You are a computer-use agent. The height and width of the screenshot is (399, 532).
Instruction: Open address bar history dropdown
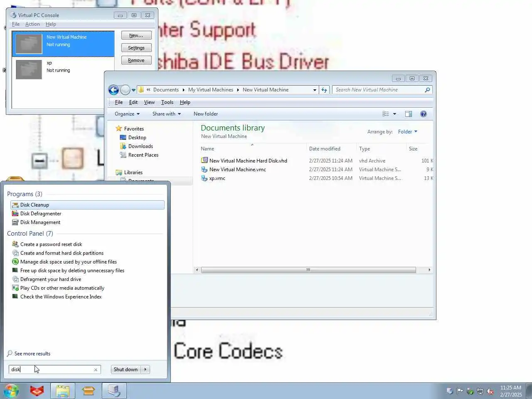coord(315,90)
